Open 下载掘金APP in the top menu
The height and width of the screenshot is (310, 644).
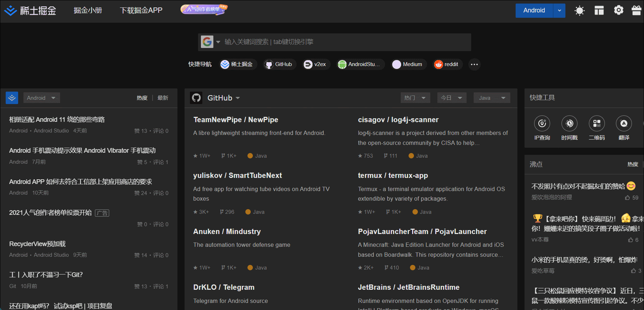(x=141, y=10)
